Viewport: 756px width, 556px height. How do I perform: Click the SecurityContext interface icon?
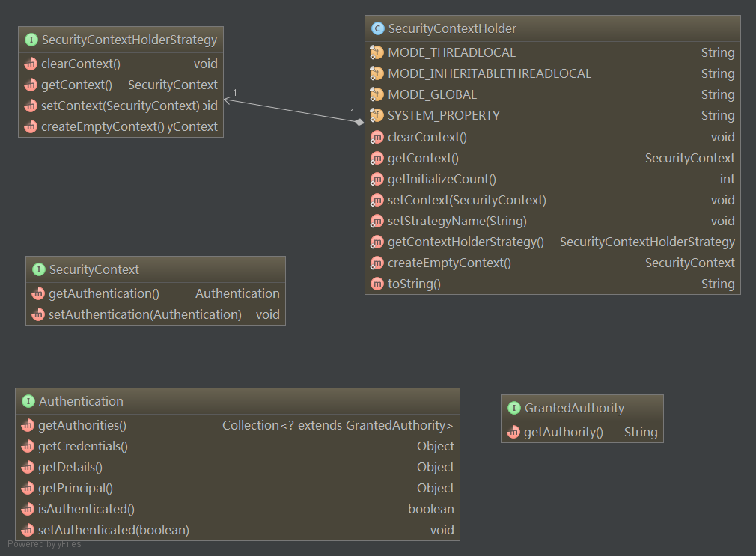click(38, 269)
